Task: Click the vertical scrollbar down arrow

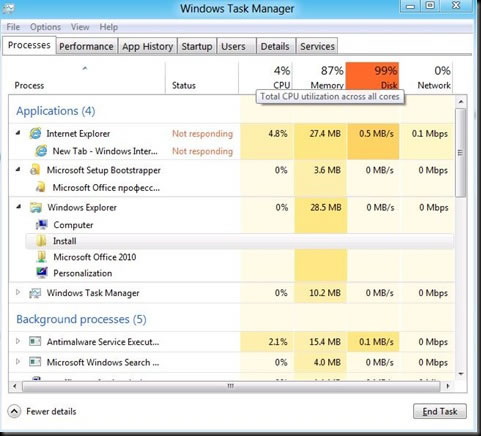Action: (461, 374)
